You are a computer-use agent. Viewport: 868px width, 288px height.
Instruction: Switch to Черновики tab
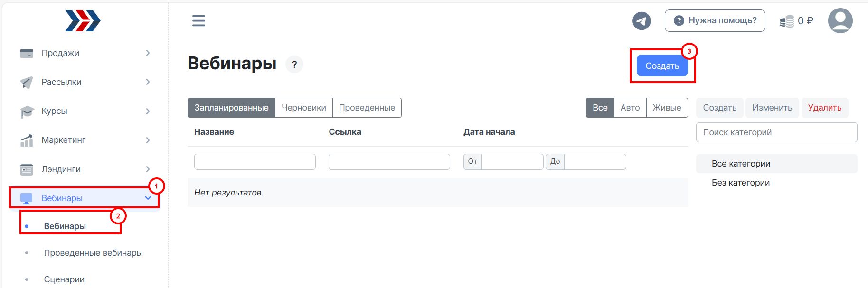tap(304, 108)
